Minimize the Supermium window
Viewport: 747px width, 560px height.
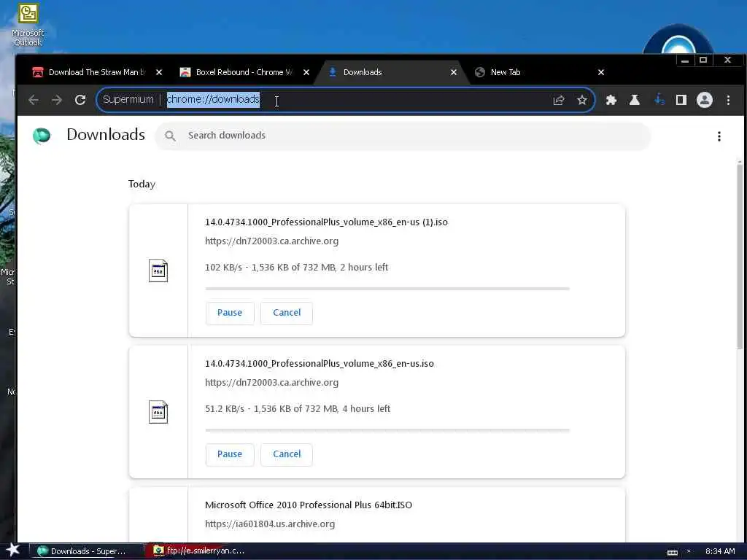684,61
